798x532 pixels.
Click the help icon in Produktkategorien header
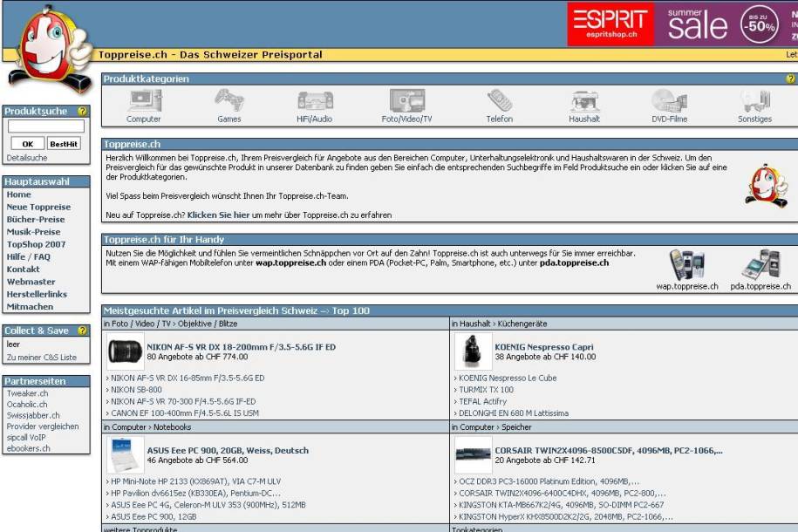click(x=790, y=78)
